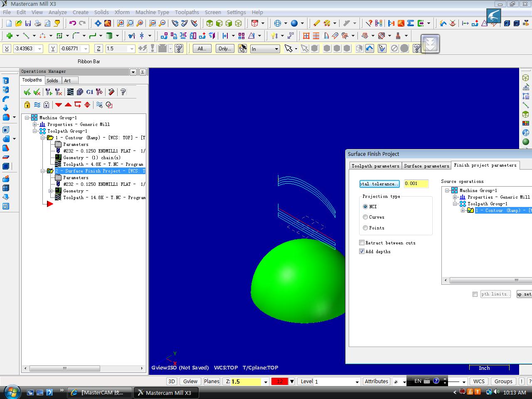Click the Create point green plus icon
Screen dimensions: 532x399
coord(9,36)
